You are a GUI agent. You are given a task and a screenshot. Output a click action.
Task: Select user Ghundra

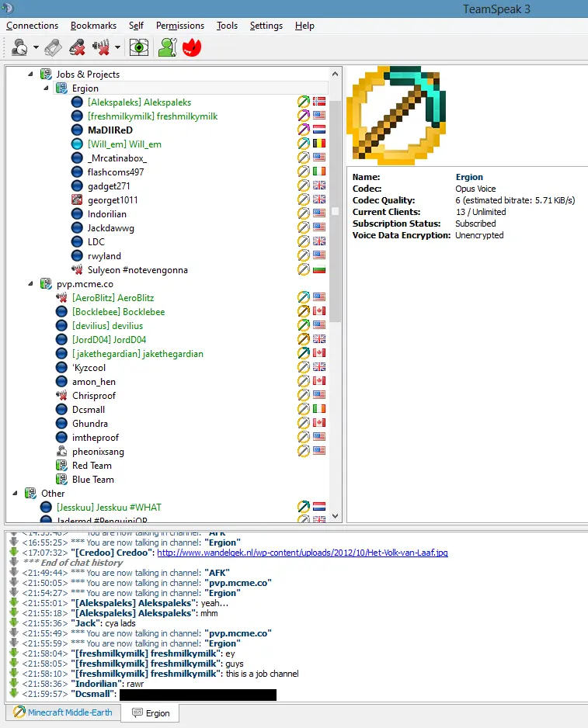point(90,424)
